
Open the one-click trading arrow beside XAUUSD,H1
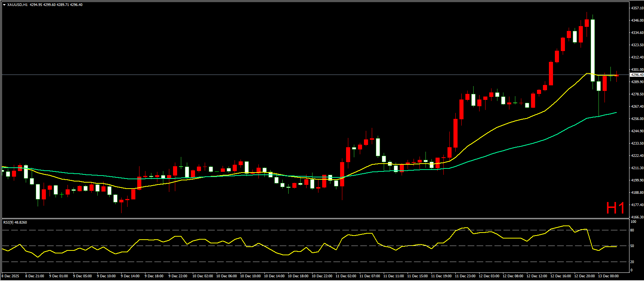4,5
